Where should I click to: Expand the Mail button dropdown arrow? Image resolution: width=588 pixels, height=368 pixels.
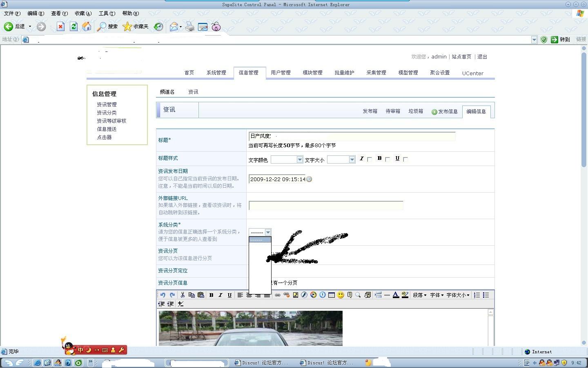(180, 27)
